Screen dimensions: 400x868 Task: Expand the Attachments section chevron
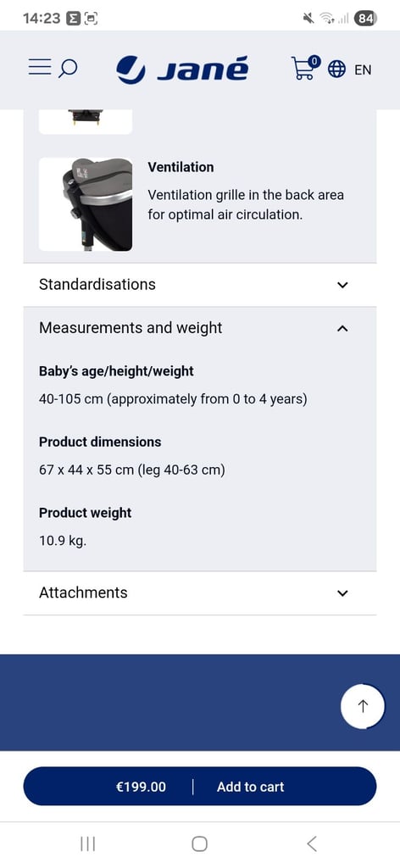click(342, 593)
